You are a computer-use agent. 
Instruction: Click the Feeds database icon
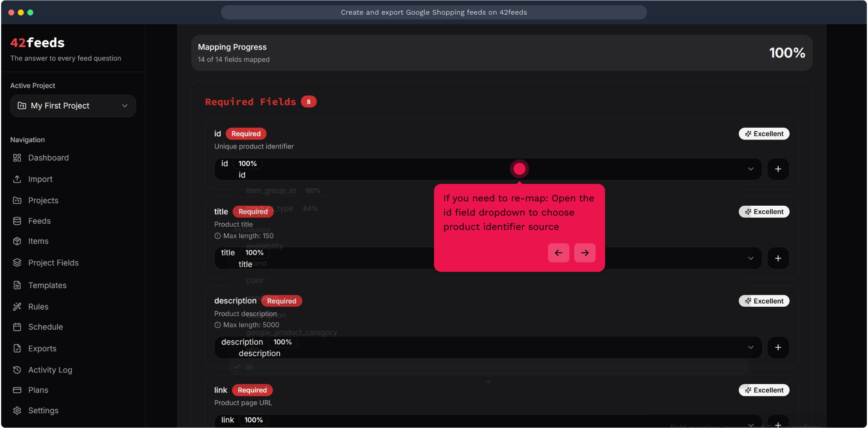[x=17, y=221]
